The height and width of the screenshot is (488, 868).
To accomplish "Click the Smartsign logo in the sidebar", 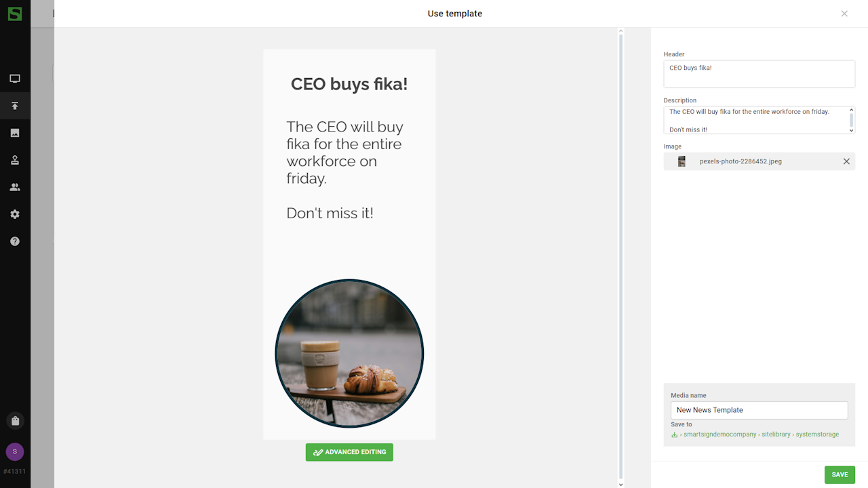I will point(15,14).
